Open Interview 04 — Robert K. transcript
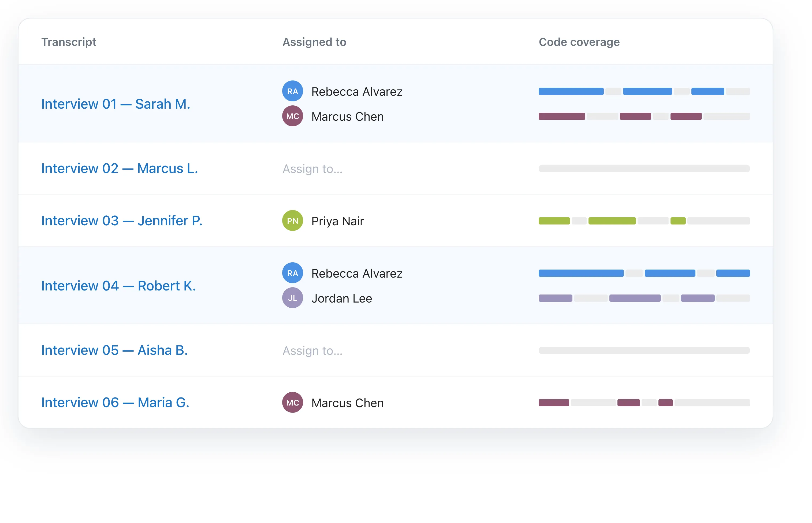Viewport: 812px width, 523px height. (118, 286)
